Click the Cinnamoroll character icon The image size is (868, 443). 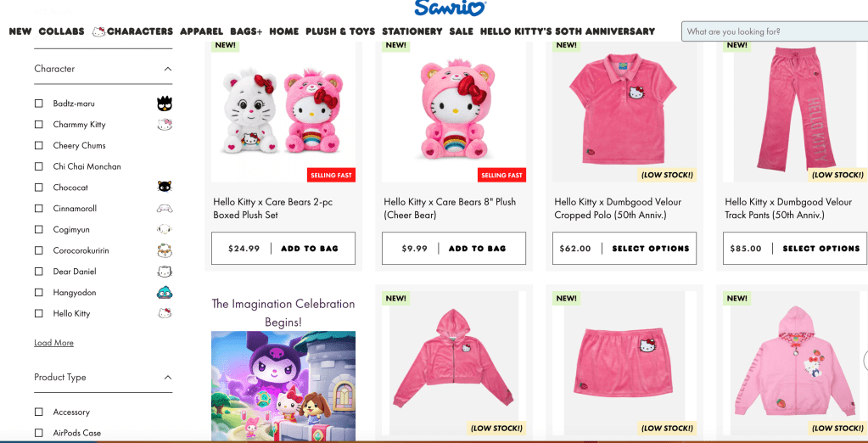pos(165,209)
